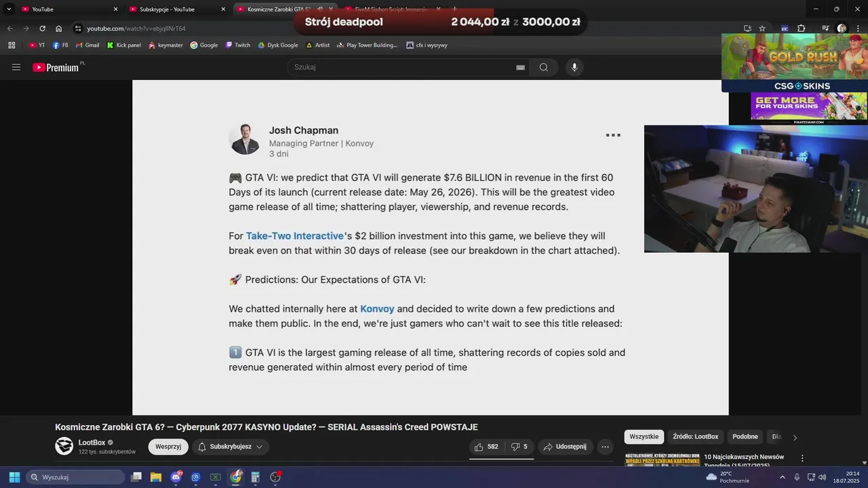Select the Źródło: LootBox chip
The width and height of the screenshot is (868, 488).
pos(696,436)
